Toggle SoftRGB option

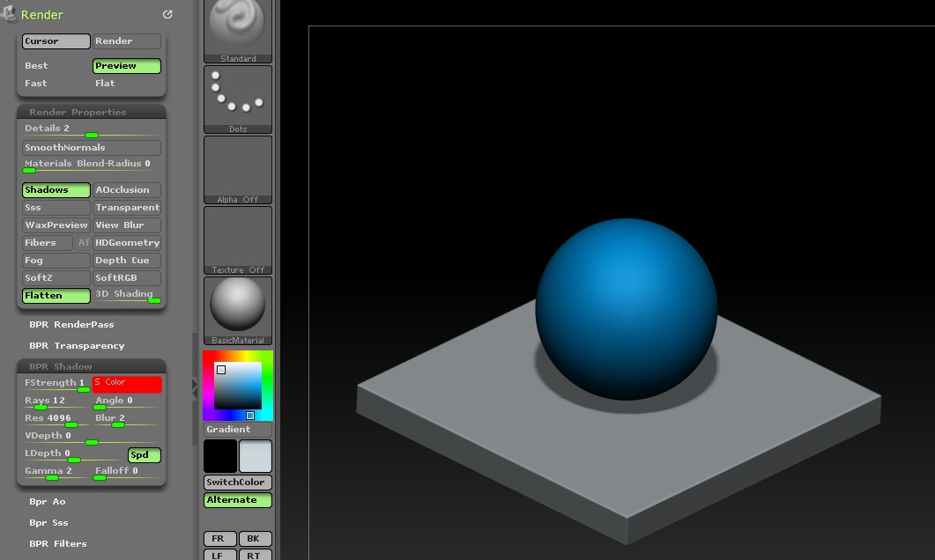(x=126, y=277)
